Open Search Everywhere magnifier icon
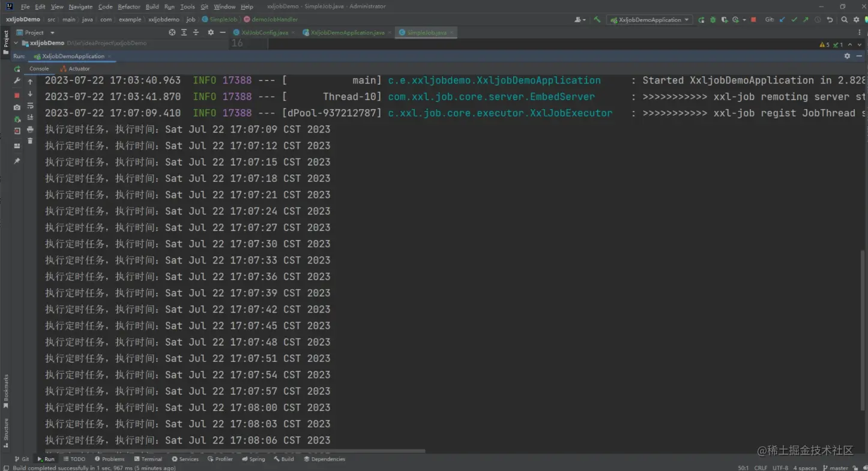The image size is (868, 471). click(x=844, y=20)
